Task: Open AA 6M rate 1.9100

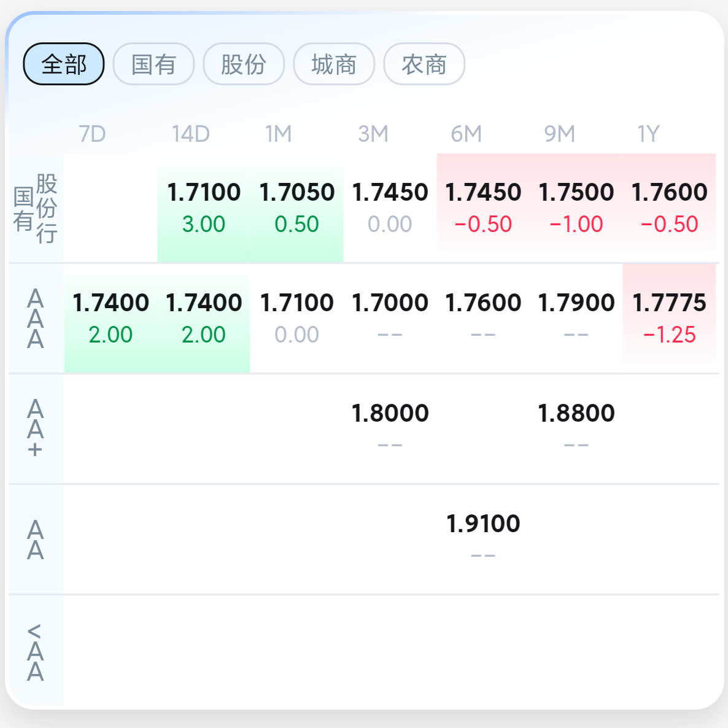Action: pyautogui.click(x=483, y=538)
